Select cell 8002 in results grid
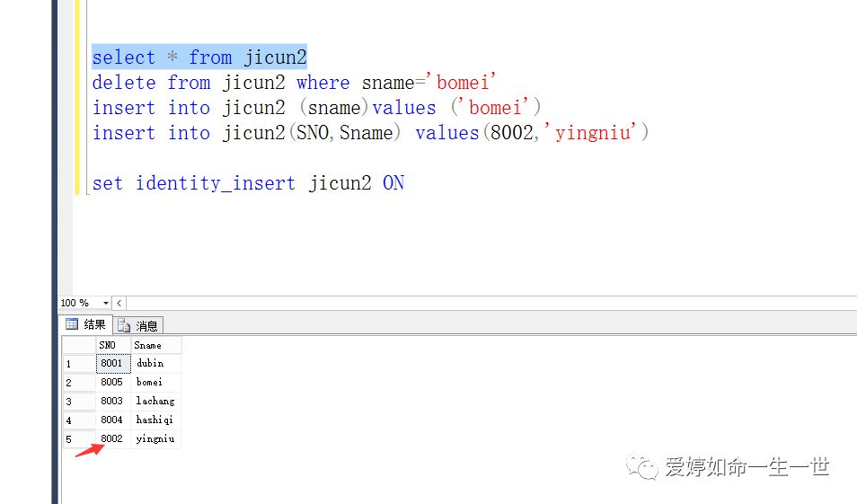 (114, 439)
